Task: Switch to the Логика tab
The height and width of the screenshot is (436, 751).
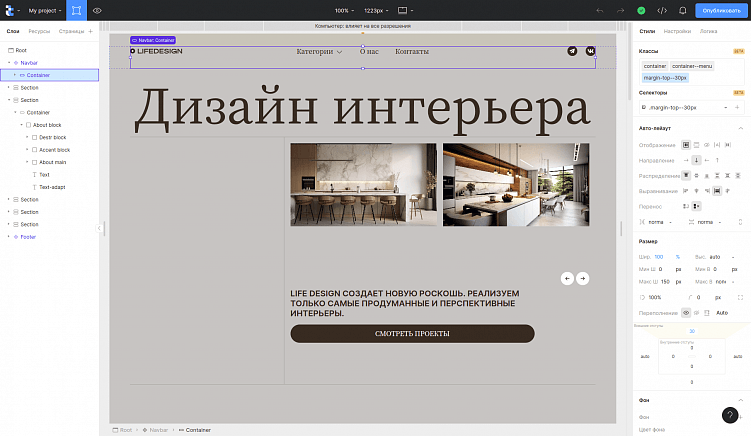Action: pyautogui.click(x=708, y=31)
